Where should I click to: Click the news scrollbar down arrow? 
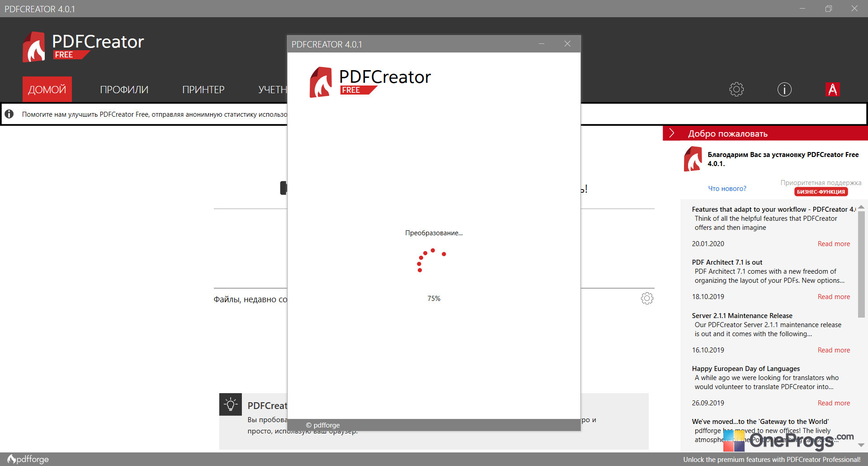[861, 445]
